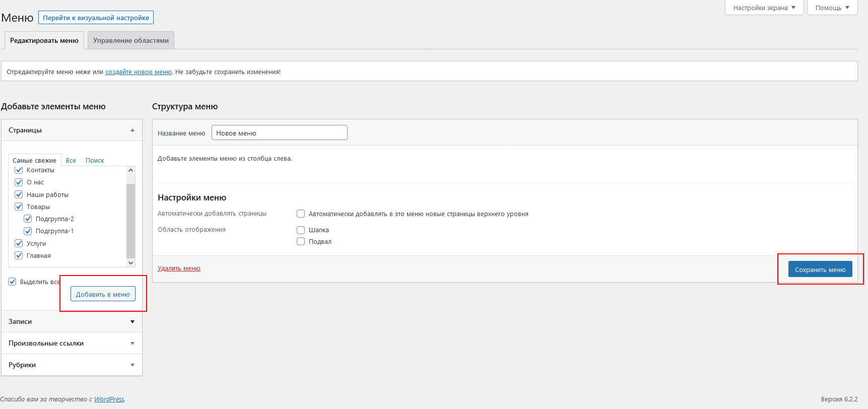
Task: Open the Помощь dropdown
Action: pyautogui.click(x=832, y=8)
